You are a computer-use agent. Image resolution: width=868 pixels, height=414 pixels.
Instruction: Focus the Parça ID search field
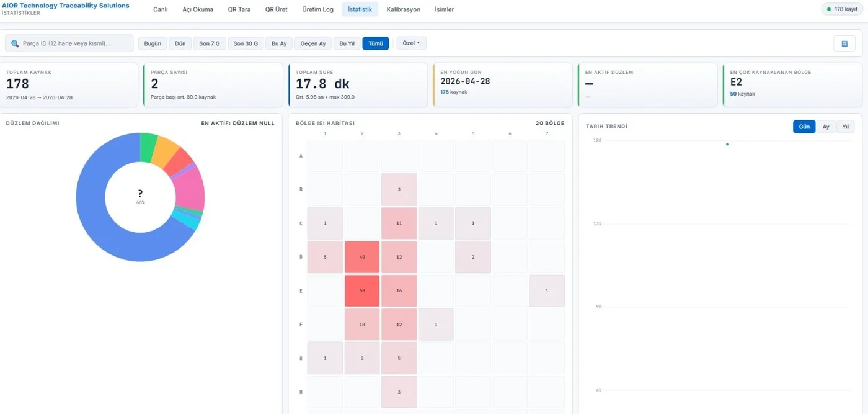coord(69,43)
